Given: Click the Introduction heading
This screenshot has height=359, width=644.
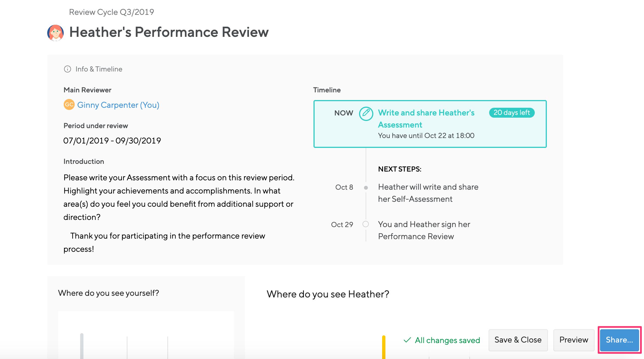Looking at the screenshot, I should click(84, 161).
